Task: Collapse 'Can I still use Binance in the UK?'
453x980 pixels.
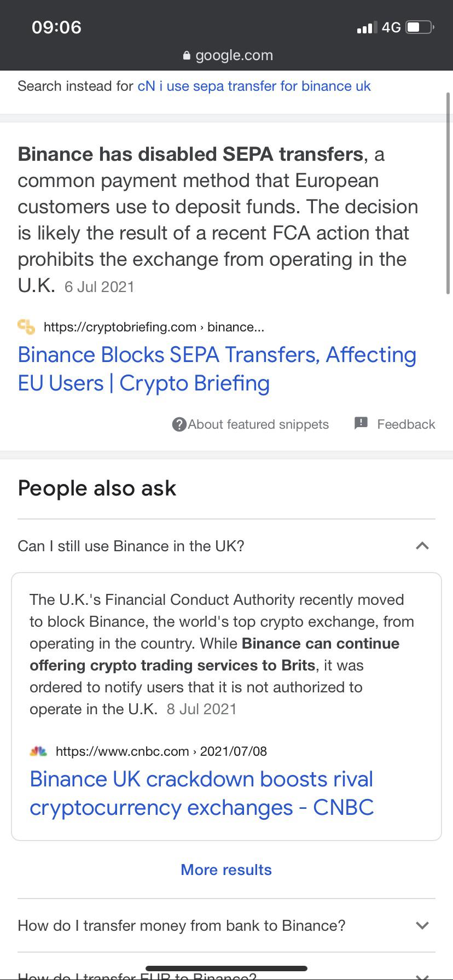Action: tap(422, 546)
